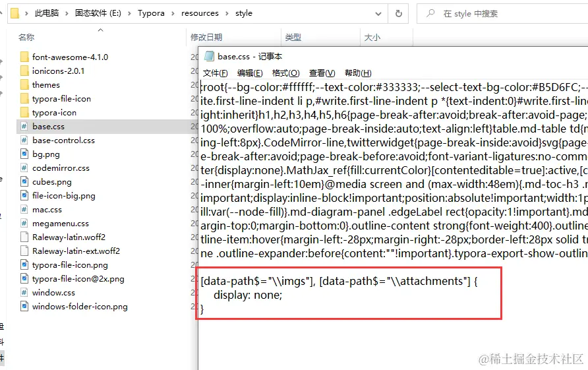This screenshot has height=370, width=588.
Task: Expand the chevron after 固态软件 (E:)
Action: pos(129,13)
